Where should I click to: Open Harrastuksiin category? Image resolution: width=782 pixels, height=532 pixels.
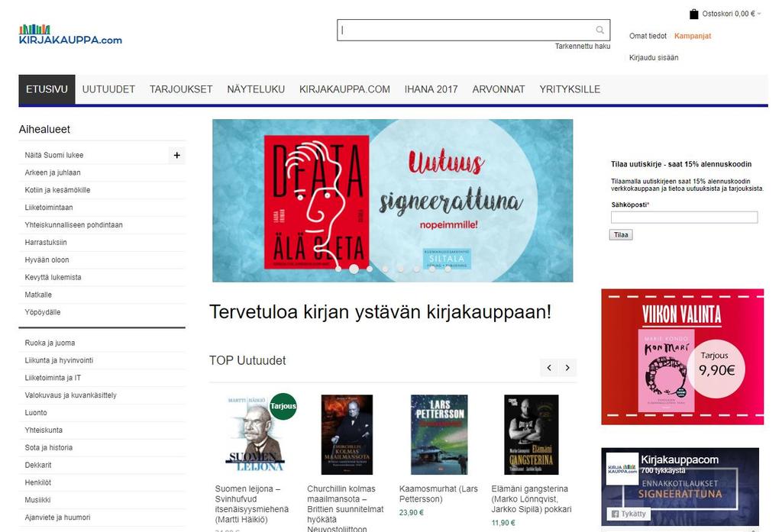45,242
